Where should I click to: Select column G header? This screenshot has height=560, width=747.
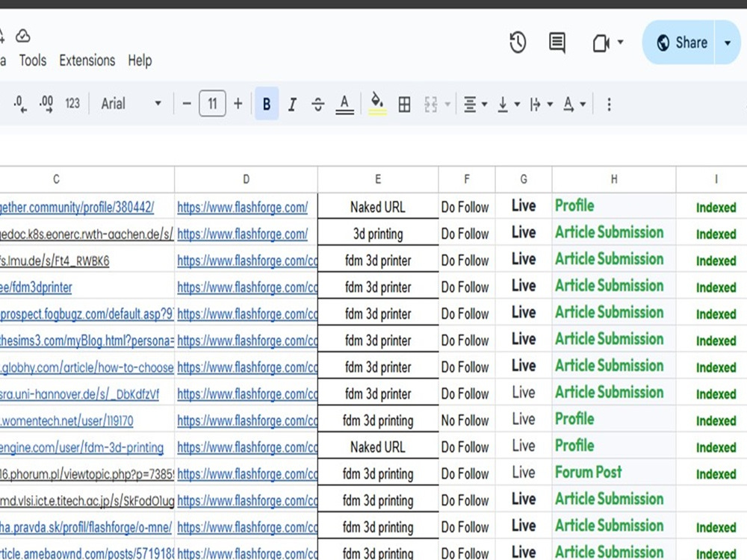tap(524, 179)
